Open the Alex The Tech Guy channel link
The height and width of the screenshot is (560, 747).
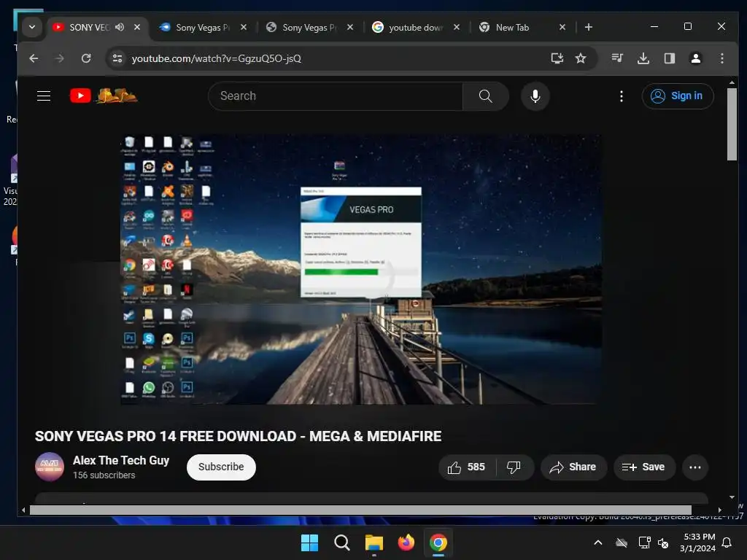click(x=121, y=461)
